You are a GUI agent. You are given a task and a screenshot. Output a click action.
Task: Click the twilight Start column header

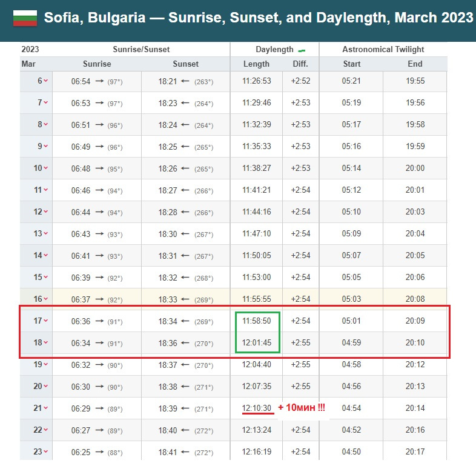point(351,64)
